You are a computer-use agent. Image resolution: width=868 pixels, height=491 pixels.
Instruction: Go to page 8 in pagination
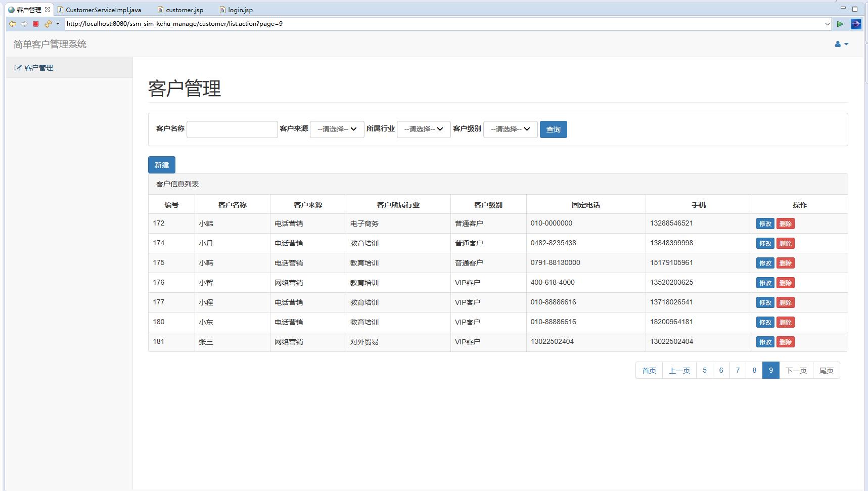point(754,371)
